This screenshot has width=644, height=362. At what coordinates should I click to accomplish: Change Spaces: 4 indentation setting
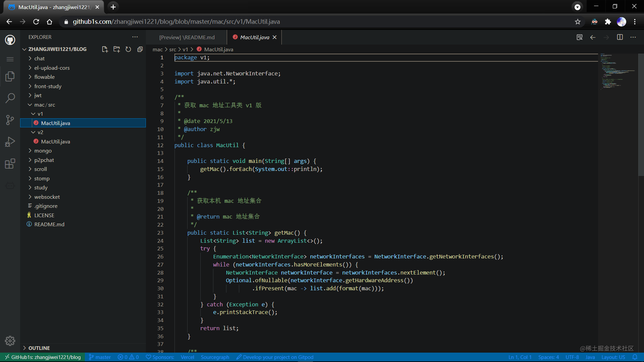(x=548, y=357)
